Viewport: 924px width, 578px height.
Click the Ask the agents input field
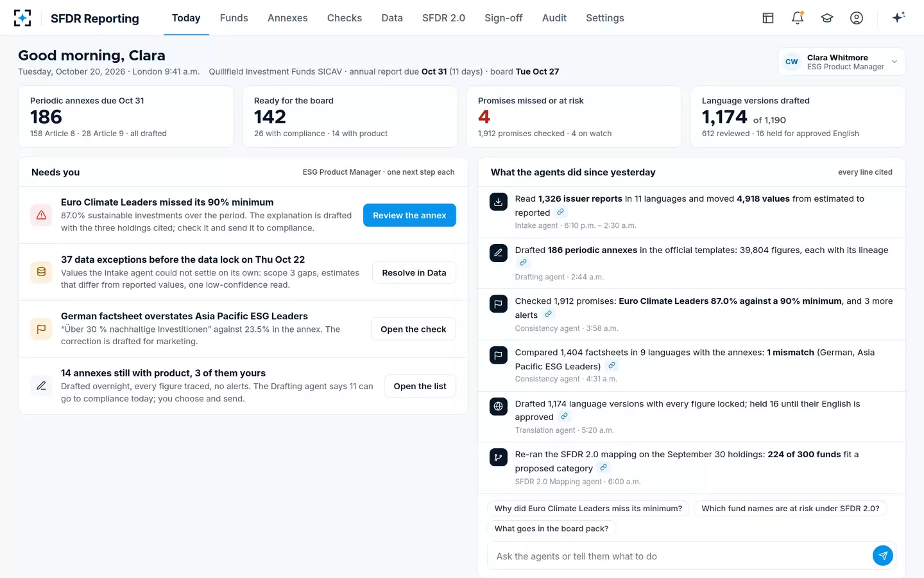pyautogui.click(x=680, y=556)
